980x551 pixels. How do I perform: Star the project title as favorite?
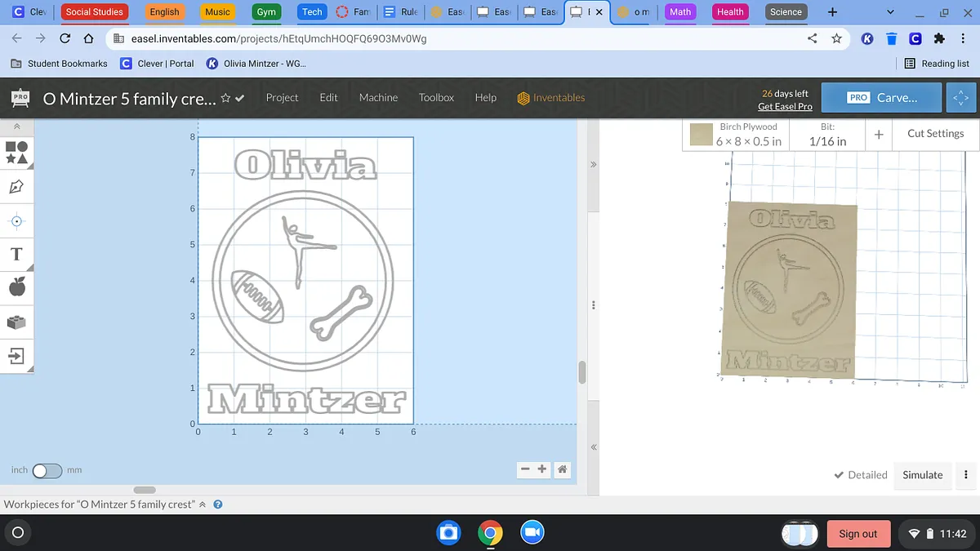[225, 98]
